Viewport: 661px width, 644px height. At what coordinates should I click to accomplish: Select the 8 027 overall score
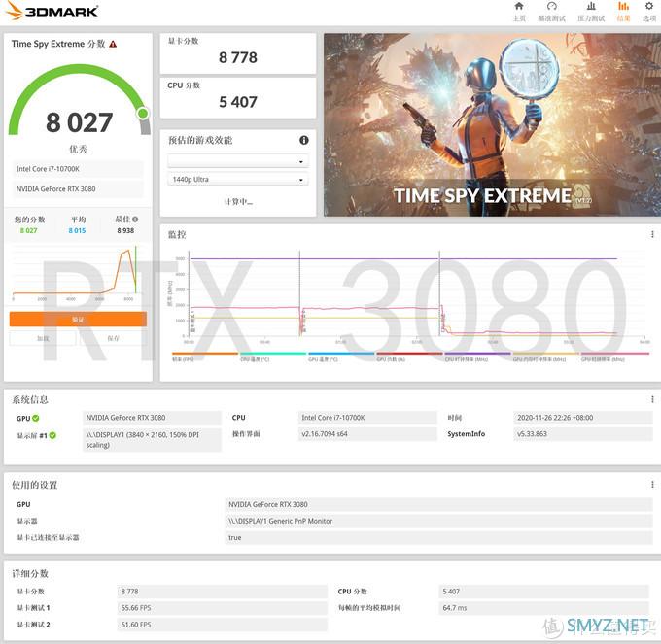click(80, 122)
